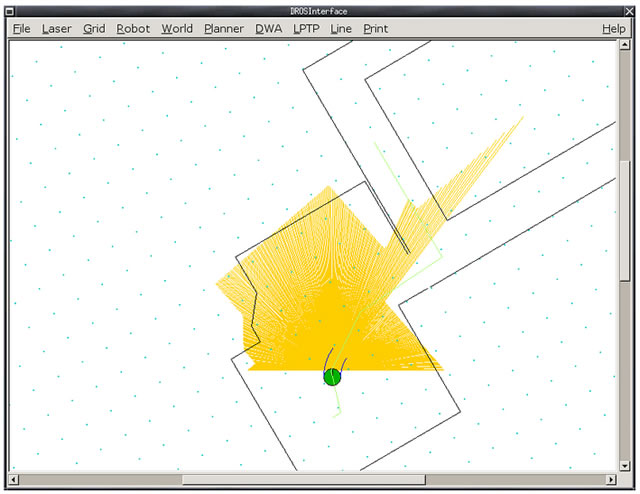Image resolution: width=640 pixels, height=494 pixels.
Task: Click the green robot circle on map
Action: [x=332, y=377]
